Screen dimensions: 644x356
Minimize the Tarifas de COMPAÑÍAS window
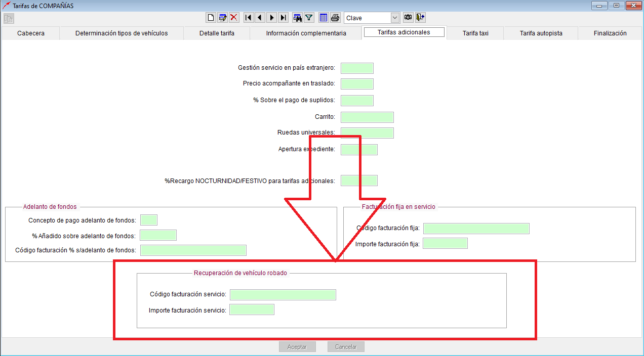pos(600,5)
